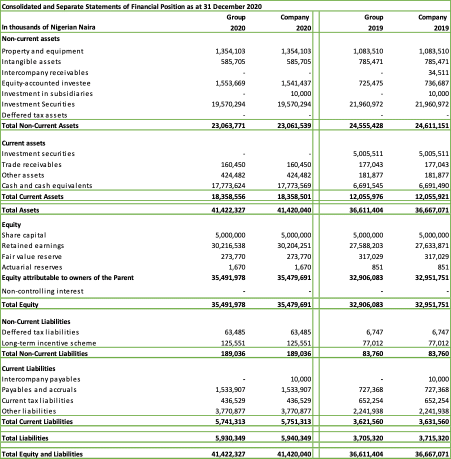Click the 'In thousands of Nigerian Naira' cell
The image size is (451, 459).
[x=48, y=27]
